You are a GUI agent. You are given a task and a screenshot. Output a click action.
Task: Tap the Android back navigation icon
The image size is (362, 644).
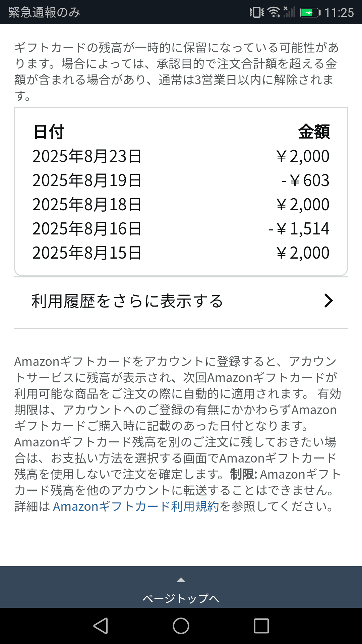(x=101, y=626)
